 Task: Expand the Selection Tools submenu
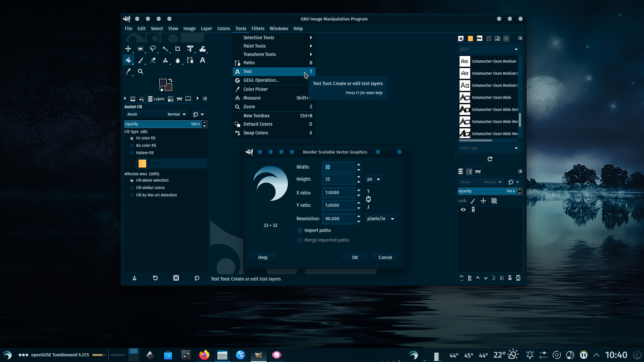point(274,38)
